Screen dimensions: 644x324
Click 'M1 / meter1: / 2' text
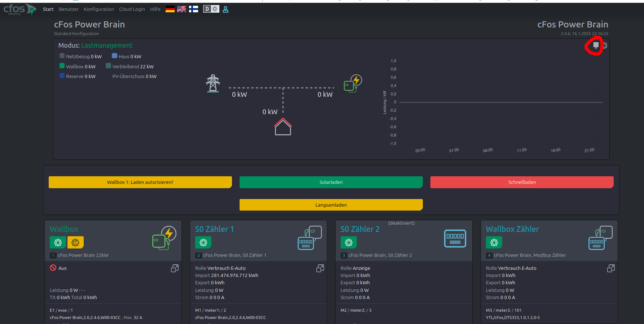pyautogui.click(x=211, y=310)
